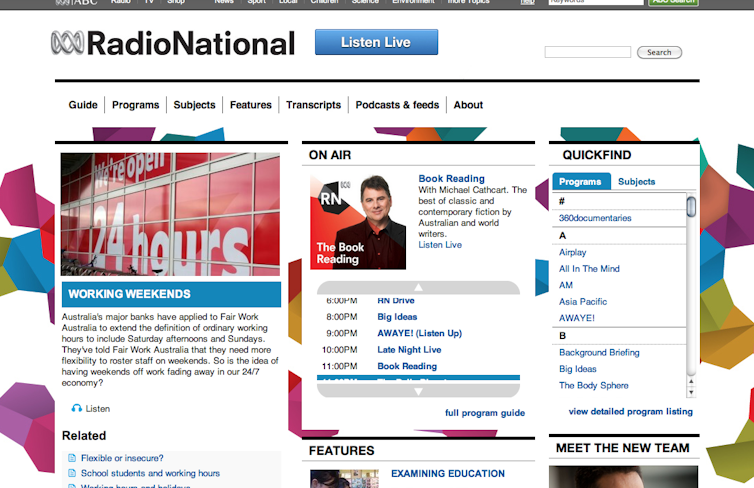The image size is (754, 488).
Task: Focus the Radio National search field
Action: (588, 52)
